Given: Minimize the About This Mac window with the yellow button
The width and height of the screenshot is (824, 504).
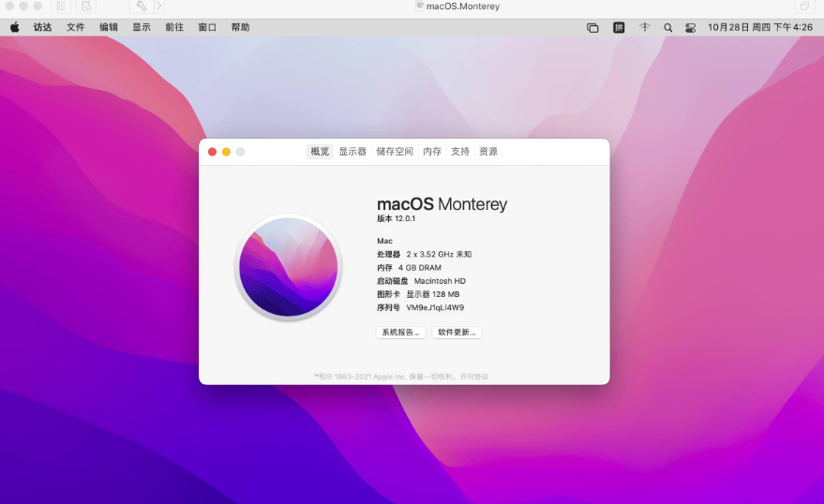Looking at the screenshot, I should coord(227,152).
